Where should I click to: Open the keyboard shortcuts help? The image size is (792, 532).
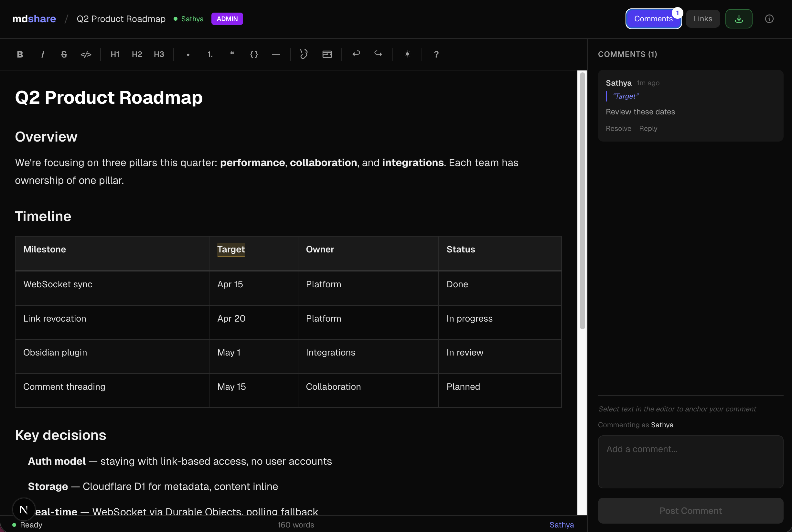point(436,54)
